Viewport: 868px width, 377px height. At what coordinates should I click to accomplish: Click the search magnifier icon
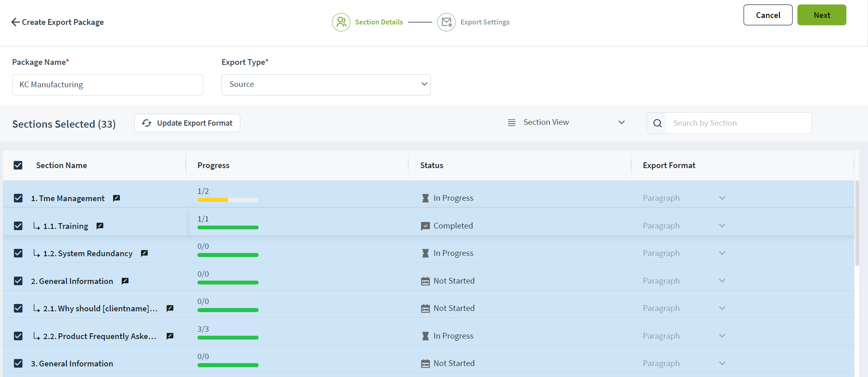[658, 123]
